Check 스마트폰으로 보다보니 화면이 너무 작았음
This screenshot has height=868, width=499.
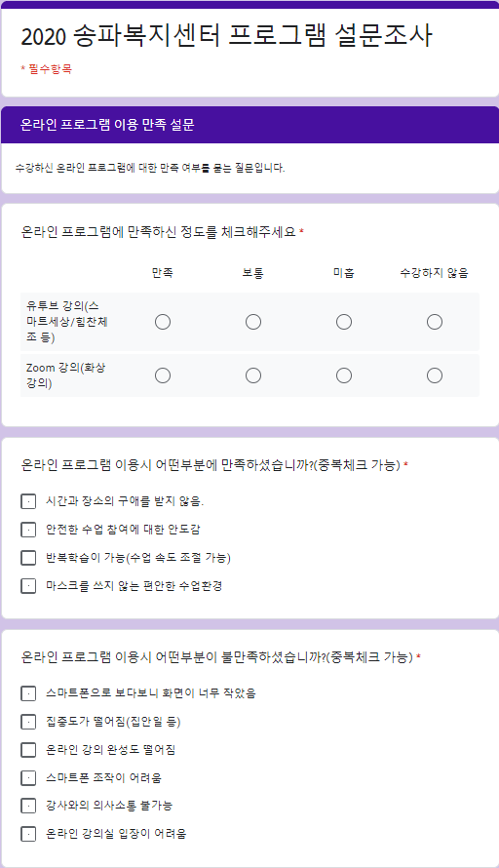(x=28, y=693)
